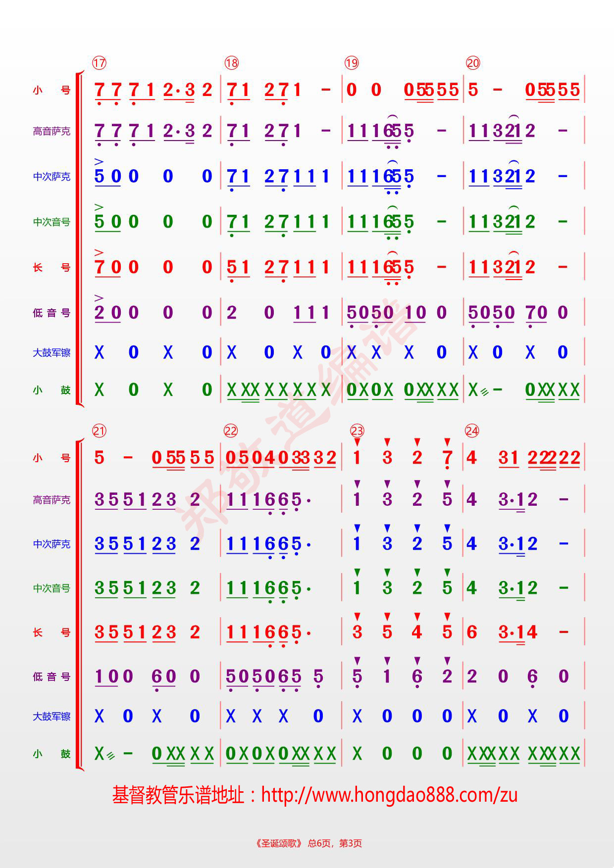Click the circled measure number 19

352,63
